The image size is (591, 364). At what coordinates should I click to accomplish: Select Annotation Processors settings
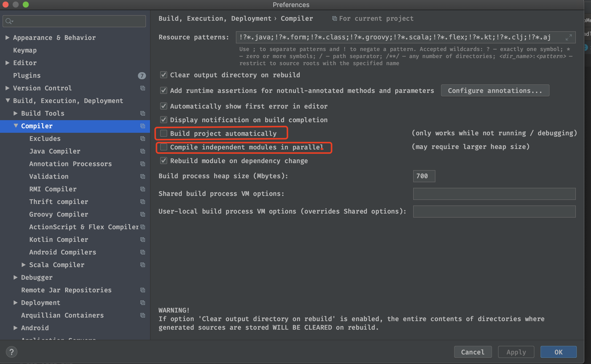point(70,164)
